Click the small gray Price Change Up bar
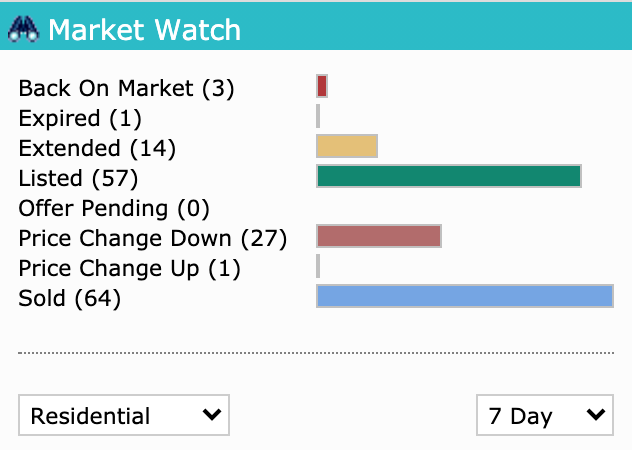 pos(318,266)
